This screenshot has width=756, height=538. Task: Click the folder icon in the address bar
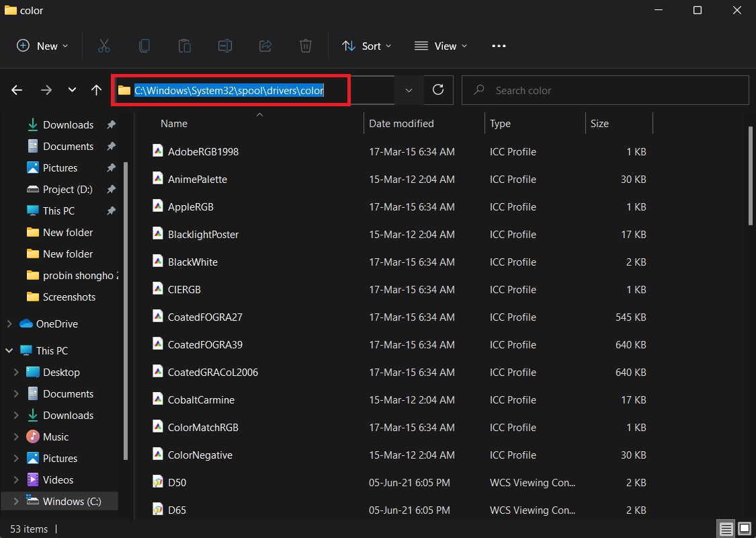(124, 89)
